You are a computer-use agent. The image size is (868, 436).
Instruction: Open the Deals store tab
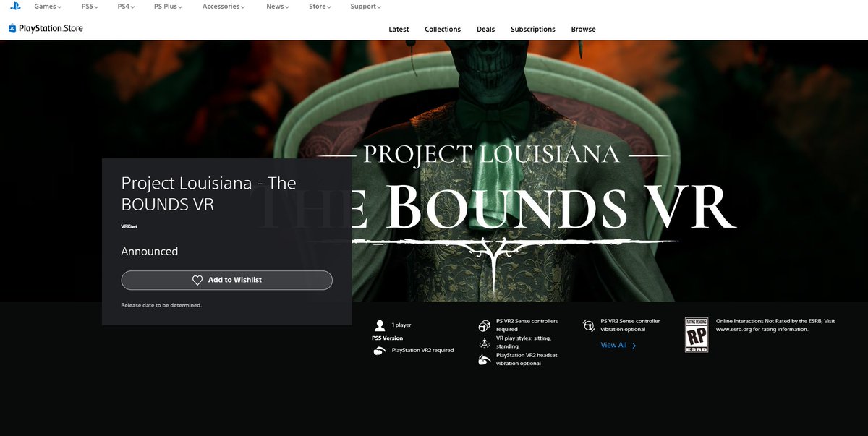(486, 30)
